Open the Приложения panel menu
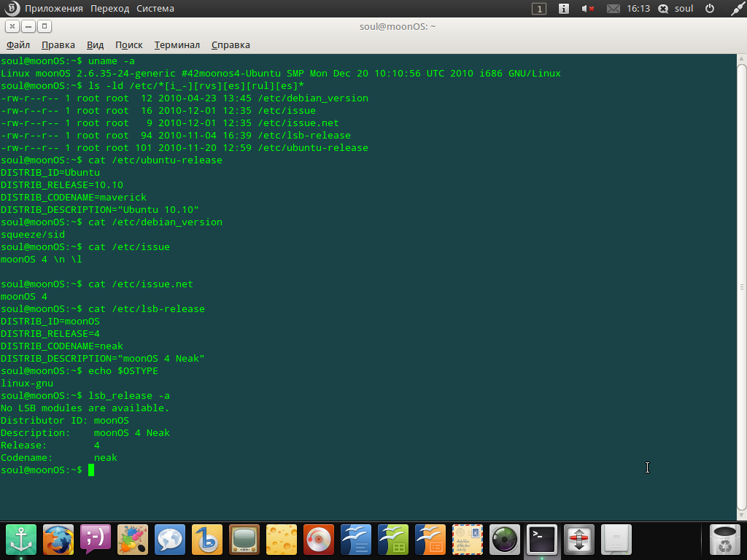The width and height of the screenshot is (747, 560). (54, 9)
